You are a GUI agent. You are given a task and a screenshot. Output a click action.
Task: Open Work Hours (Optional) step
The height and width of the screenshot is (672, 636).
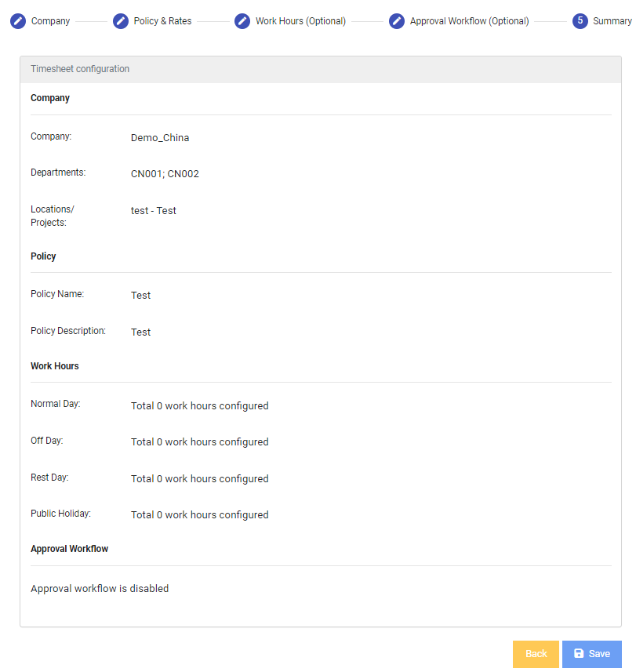point(300,21)
